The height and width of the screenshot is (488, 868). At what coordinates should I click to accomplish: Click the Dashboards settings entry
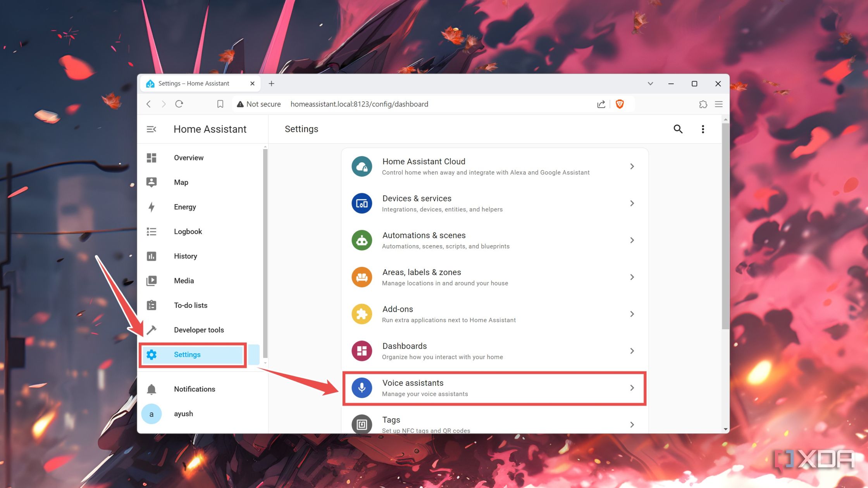(495, 351)
